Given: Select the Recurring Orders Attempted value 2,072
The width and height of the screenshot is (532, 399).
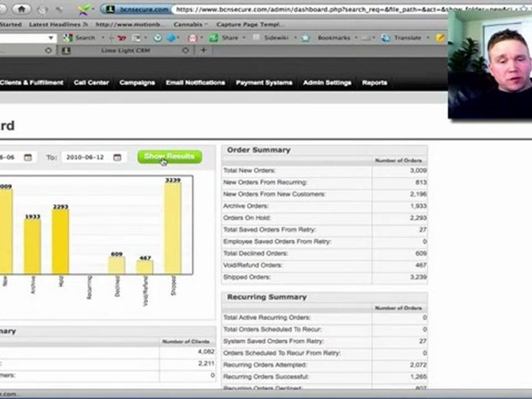Looking at the screenshot, I should point(418,365).
